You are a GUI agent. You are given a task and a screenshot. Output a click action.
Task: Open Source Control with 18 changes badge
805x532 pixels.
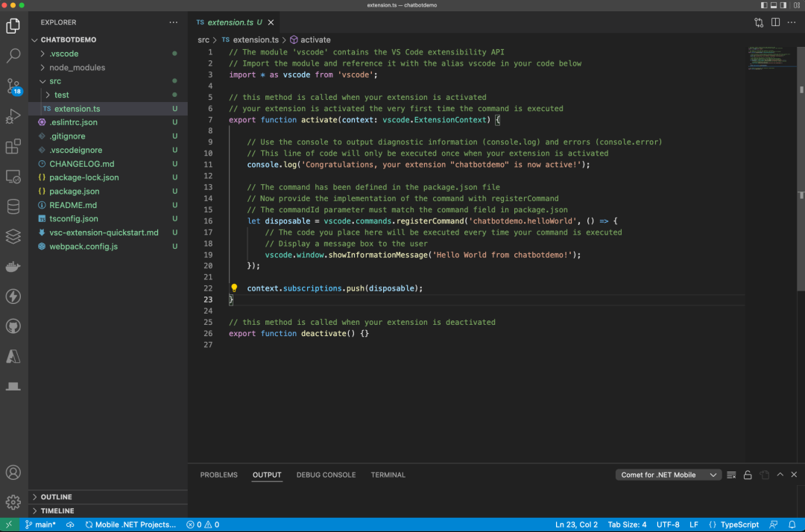13,86
